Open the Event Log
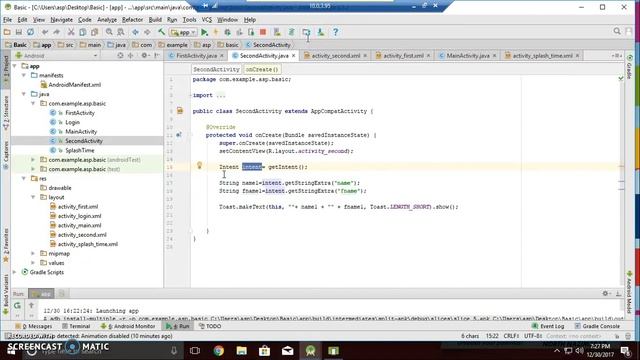The height and width of the screenshot is (360, 640). pos(548,326)
